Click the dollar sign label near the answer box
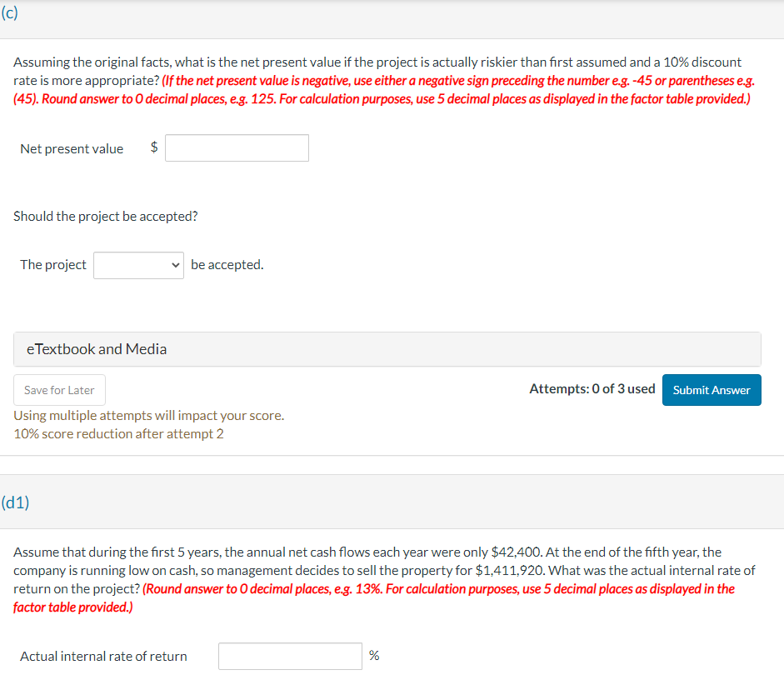 [153, 147]
